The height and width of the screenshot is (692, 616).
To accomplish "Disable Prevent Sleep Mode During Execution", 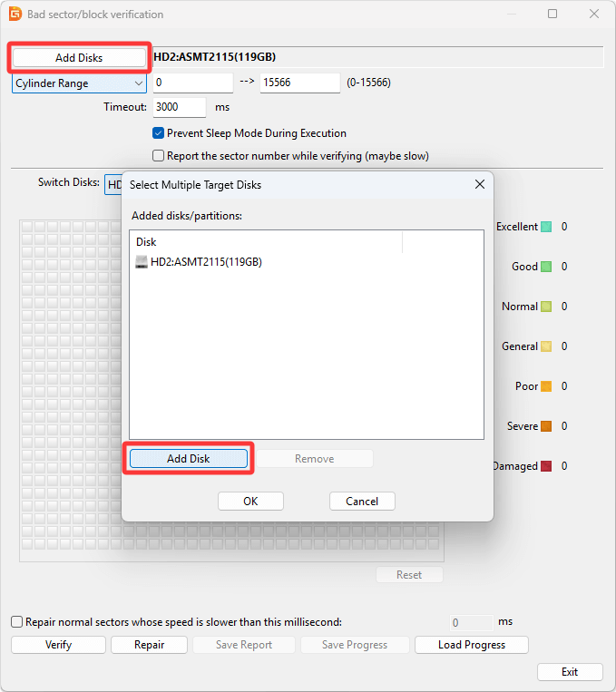I will coord(158,133).
